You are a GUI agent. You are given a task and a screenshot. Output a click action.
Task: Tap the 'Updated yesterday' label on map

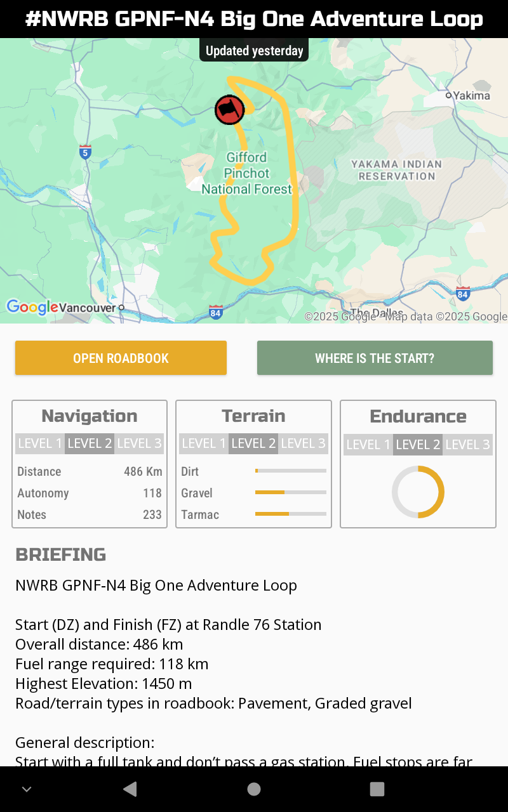(254, 51)
